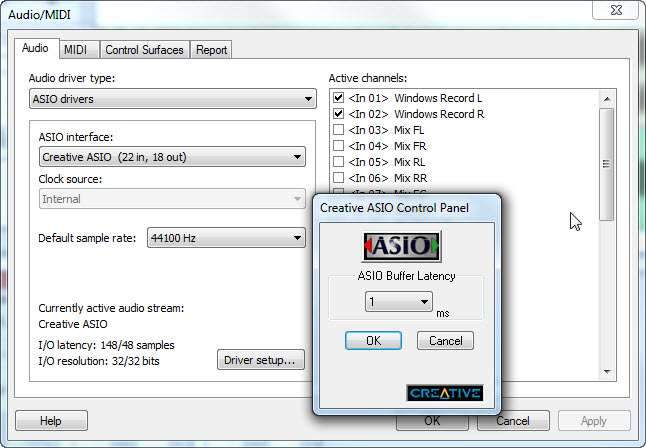The width and height of the screenshot is (646, 448).
Task: Switch to the MIDI tab
Action: (x=79, y=50)
